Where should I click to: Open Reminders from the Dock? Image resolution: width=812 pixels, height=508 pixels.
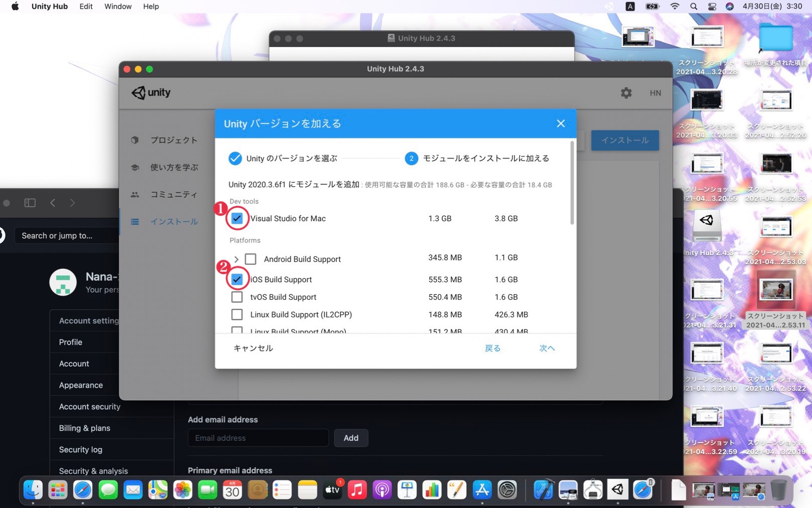pos(282,489)
